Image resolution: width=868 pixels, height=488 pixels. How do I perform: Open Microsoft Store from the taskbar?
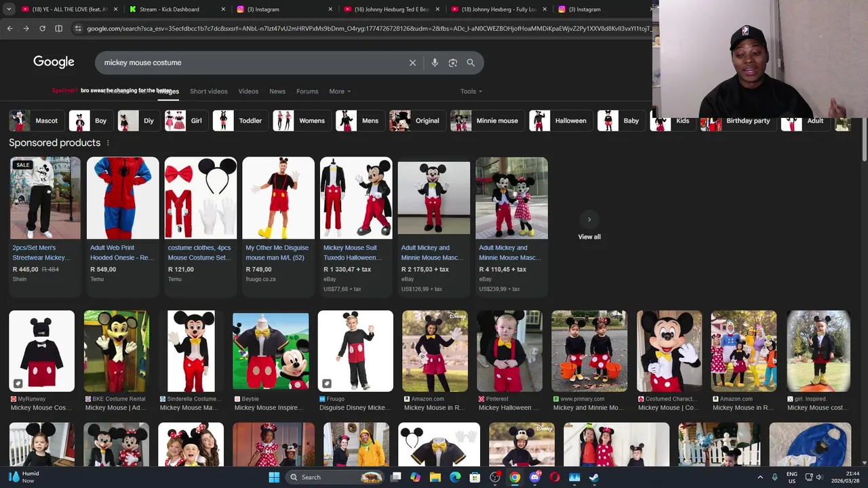tap(475, 477)
